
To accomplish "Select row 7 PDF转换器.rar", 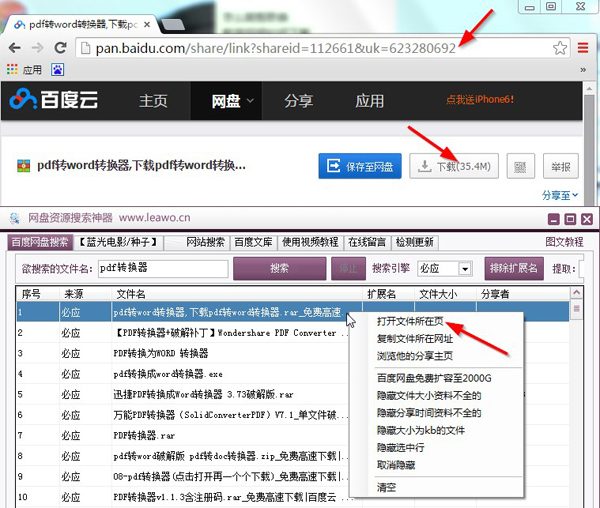I will click(x=182, y=435).
